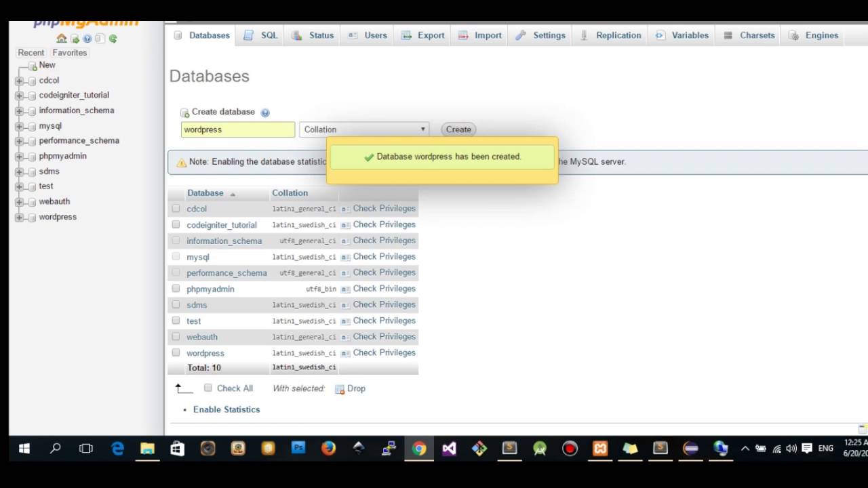Check the mysql database checkbox
The height and width of the screenshot is (488, 868).
point(176,257)
